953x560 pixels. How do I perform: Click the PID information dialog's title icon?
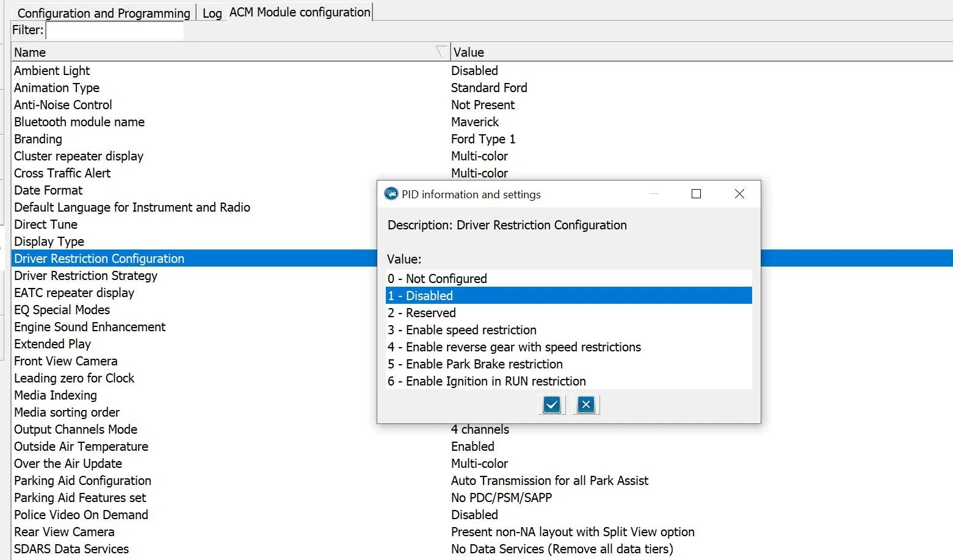(x=391, y=194)
